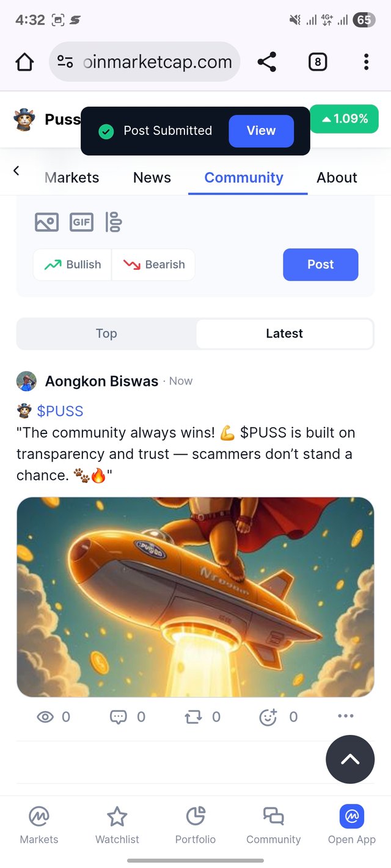Open the GIF picker icon
The height and width of the screenshot is (868, 391).
coord(81,222)
